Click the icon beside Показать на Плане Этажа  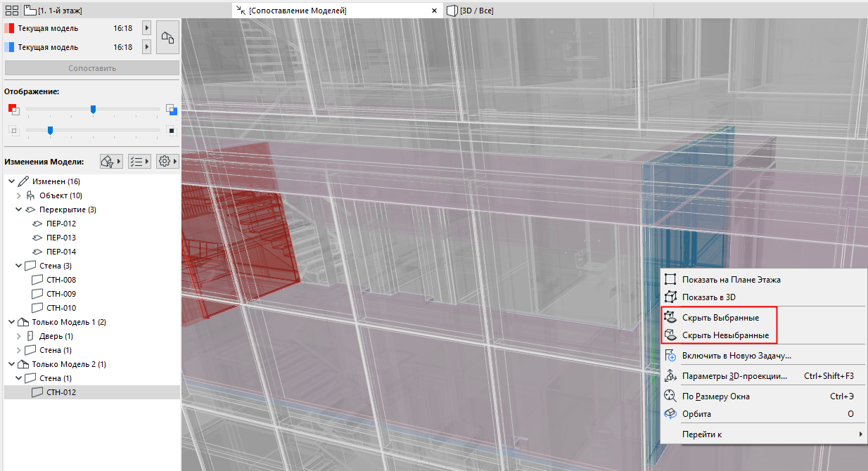tap(670, 279)
